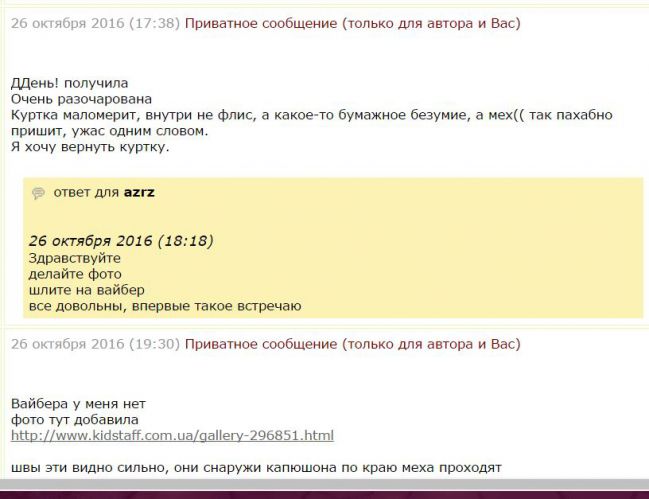Viewport: 649px width, 499px height.
Task: Click the username azrz in reply
Action: [139, 192]
